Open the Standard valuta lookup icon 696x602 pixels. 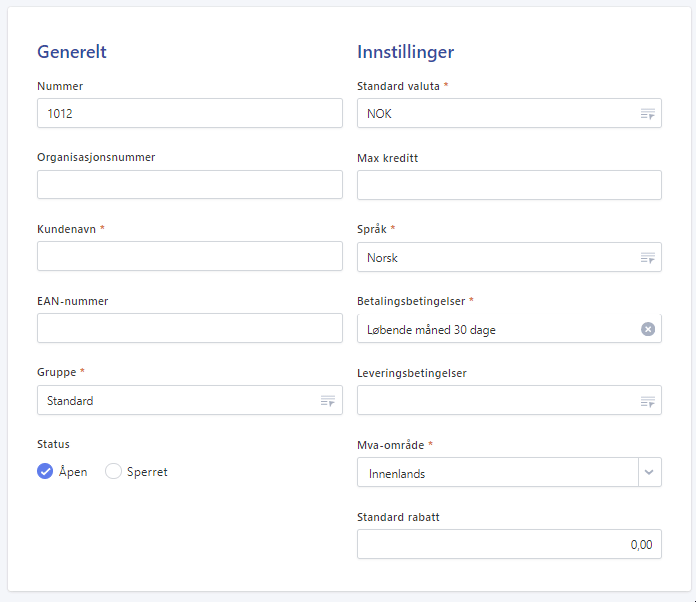[x=648, y=114]
